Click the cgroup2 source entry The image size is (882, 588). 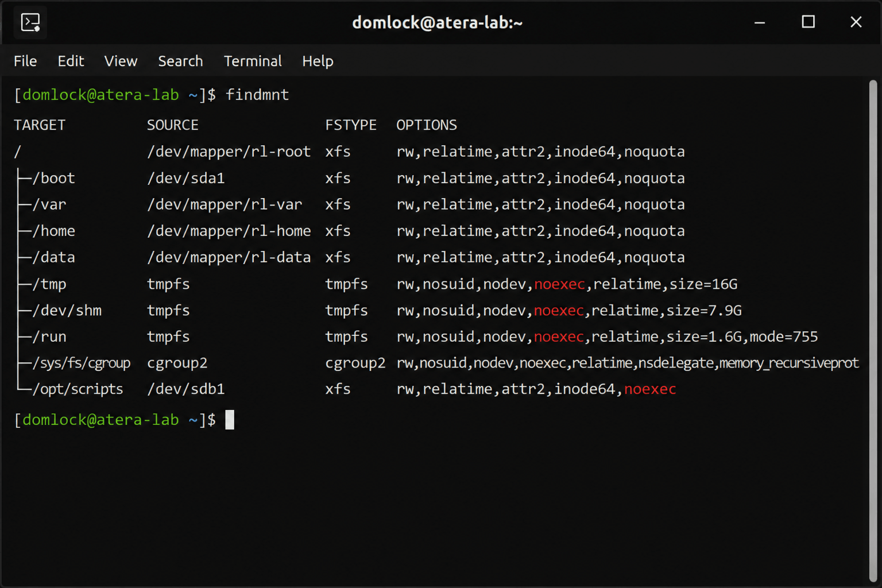tap(177, 363)
